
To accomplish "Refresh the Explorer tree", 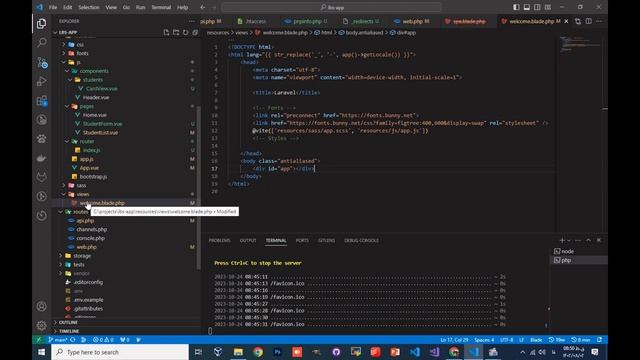I will (186, 32).
